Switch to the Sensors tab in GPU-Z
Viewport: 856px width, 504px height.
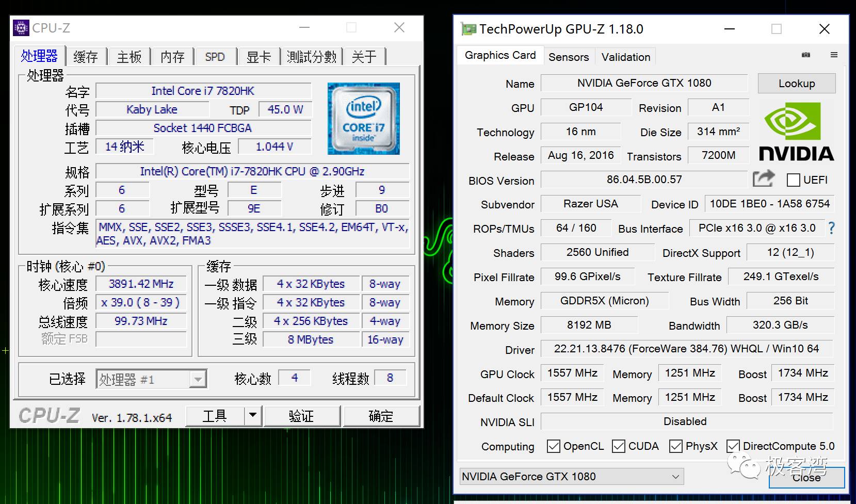point(568,57)
